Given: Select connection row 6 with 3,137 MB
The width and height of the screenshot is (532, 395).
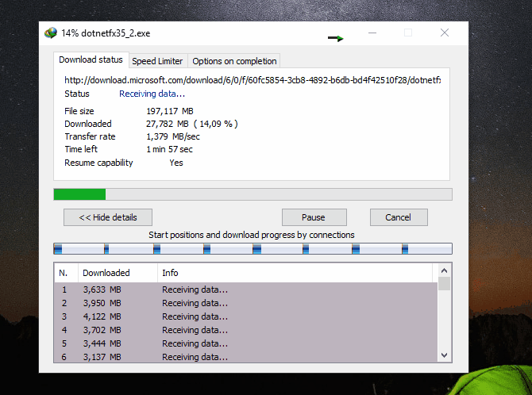Looking at the screenshot, I should pyautogui.click(x=245, y=357).
